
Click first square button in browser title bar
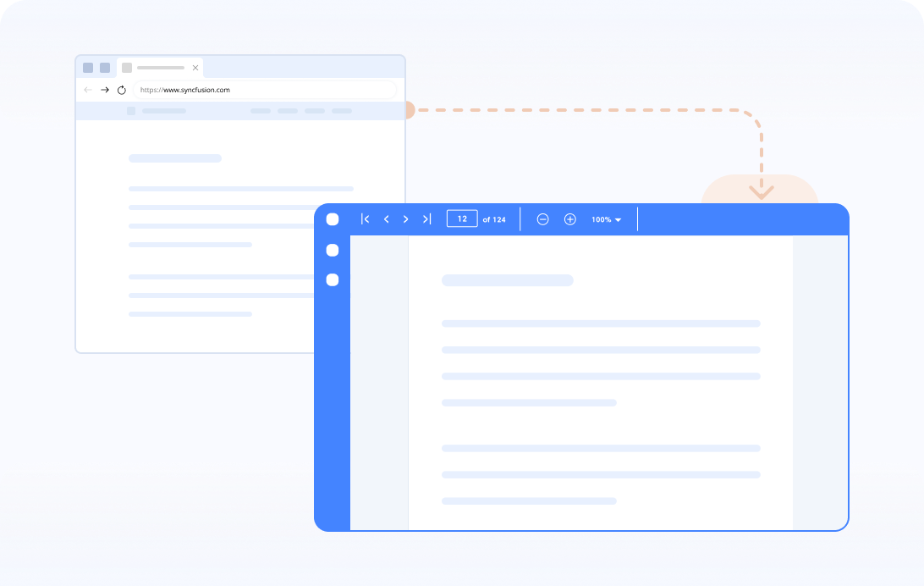point(88,68)
